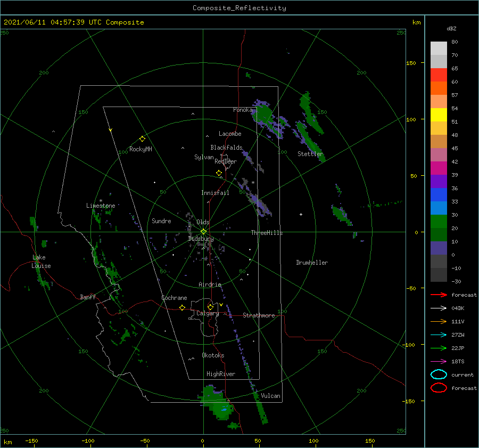Viewport: 479px width, 448px height.
Task: Click the HighRiver town label
Action: click(x=221, y=374)
